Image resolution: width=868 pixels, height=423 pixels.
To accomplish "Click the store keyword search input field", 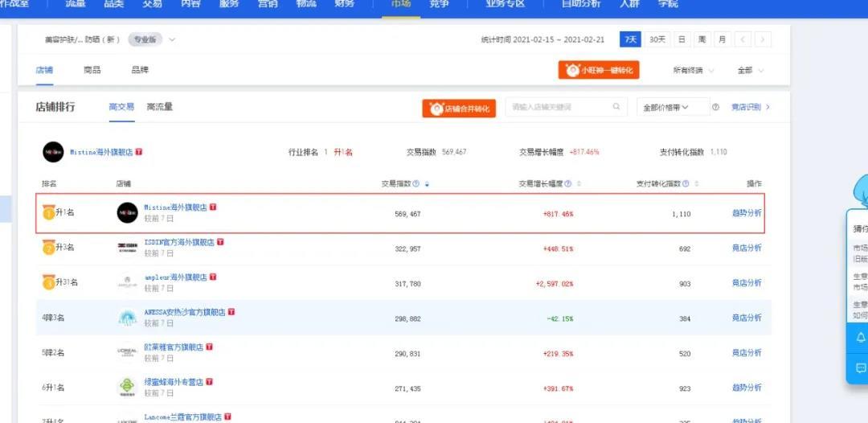I will coord(559,107).
